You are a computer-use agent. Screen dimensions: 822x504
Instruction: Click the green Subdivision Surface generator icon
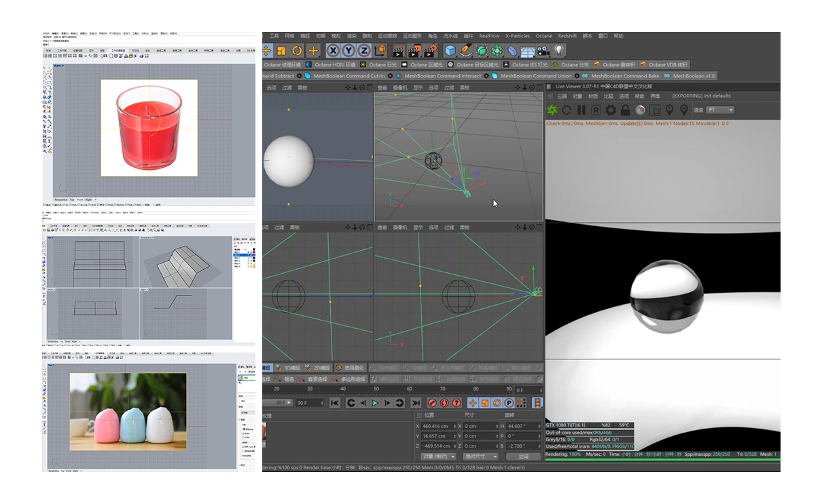point(482,50)
